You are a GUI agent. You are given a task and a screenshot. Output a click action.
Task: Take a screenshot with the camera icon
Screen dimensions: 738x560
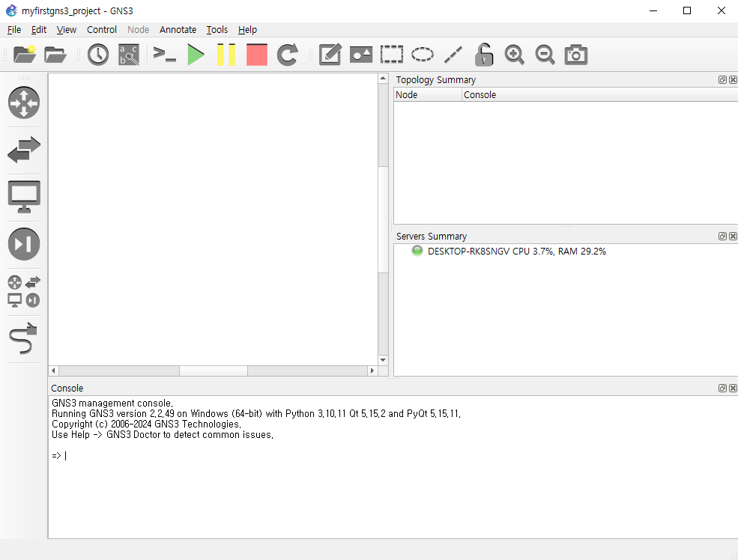(x=575, y=55)
